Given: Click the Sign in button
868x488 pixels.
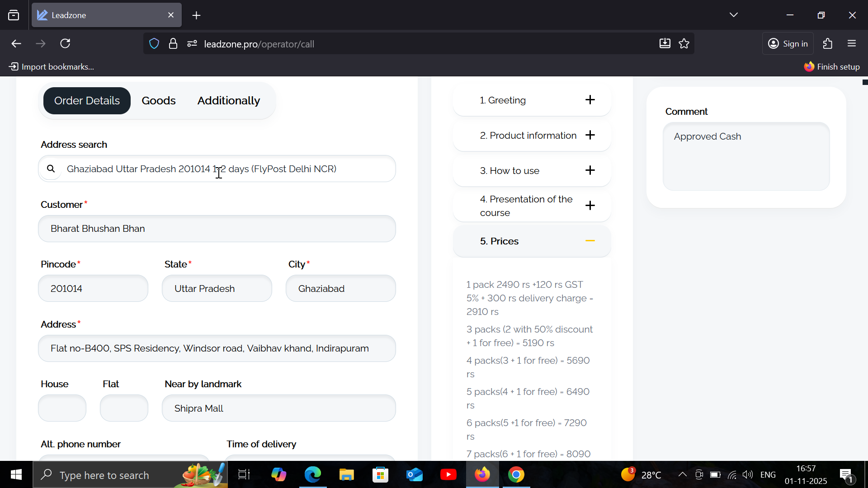Looking at the screenshot, I should pos(788,44).
